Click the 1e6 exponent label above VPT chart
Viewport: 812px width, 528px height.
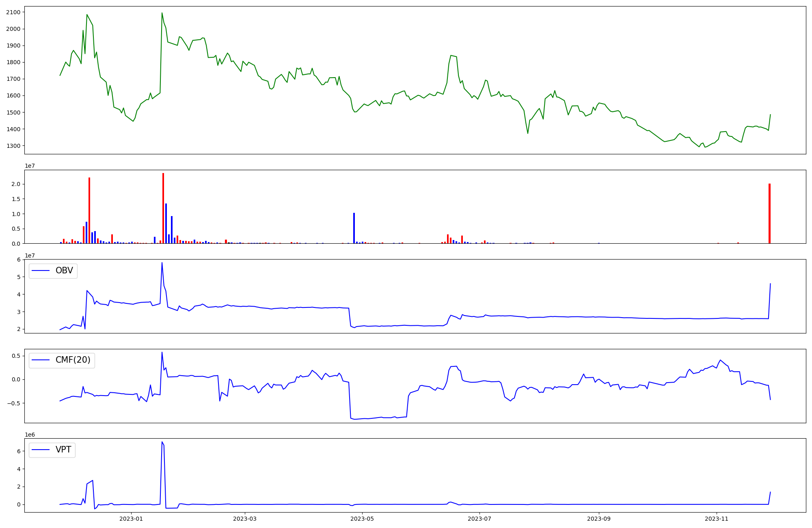[x=30, y=435]
